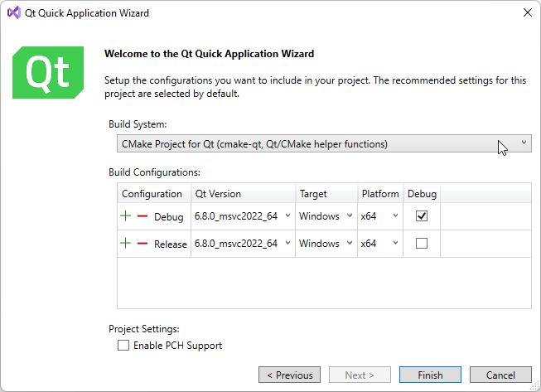Click the Cancel button

click(x=500, y=375)
